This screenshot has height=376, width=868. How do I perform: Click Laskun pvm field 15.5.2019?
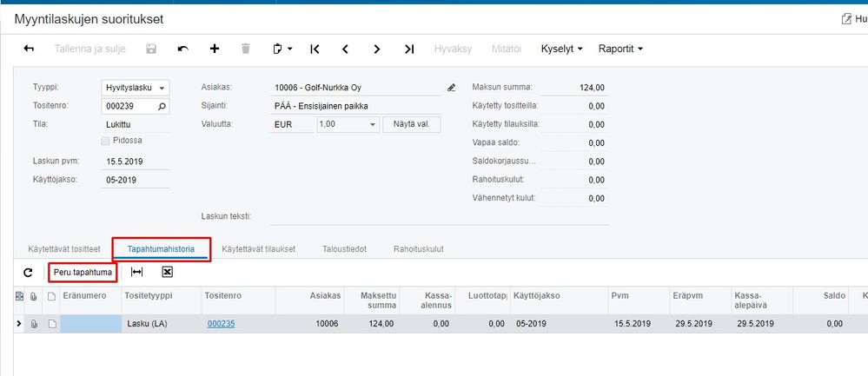pos(136,162)
